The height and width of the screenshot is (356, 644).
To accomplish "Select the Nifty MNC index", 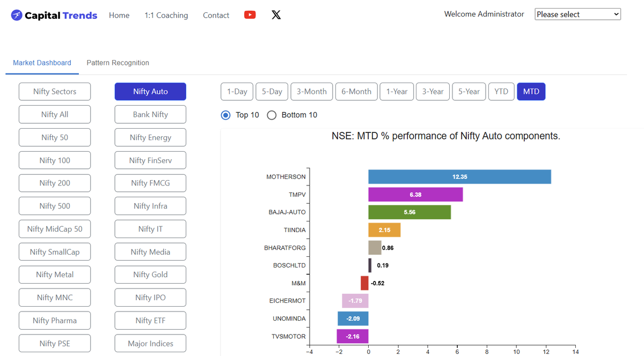I will [55, 298].
